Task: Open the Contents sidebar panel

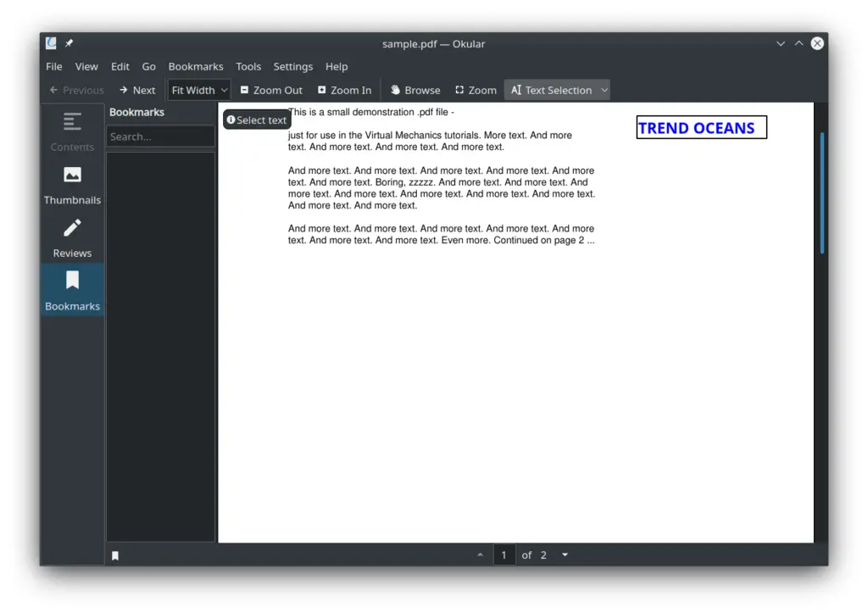Action: tap(72, 131)
